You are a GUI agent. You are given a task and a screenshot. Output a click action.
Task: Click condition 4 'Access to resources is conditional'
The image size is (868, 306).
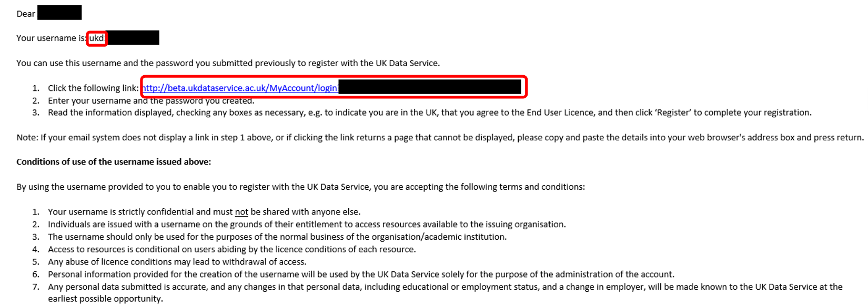point(232,250)
